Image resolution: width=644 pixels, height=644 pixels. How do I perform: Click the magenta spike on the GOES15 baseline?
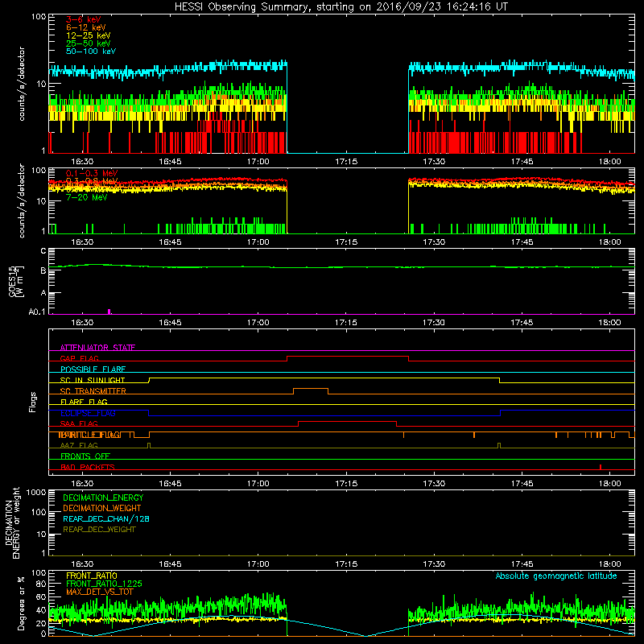[109, 312]
